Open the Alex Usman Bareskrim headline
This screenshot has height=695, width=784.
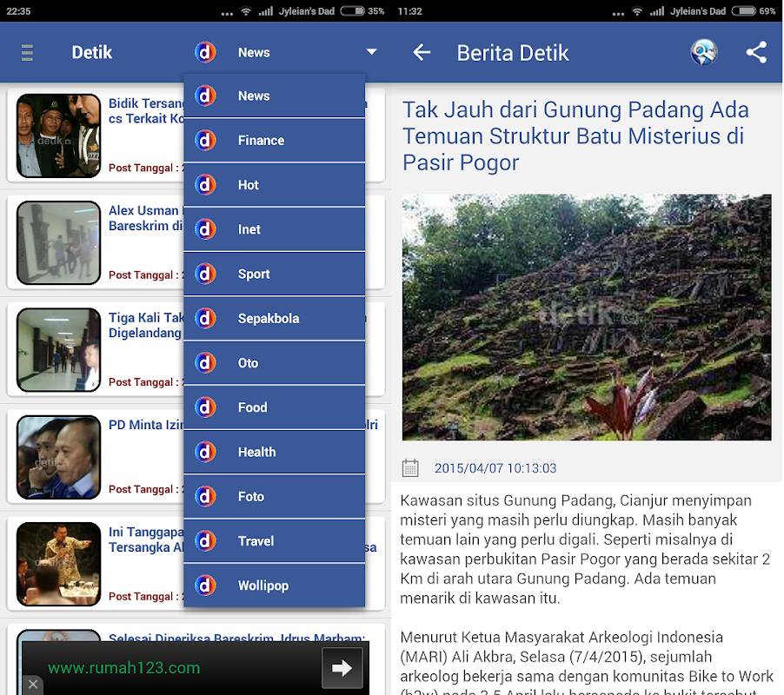pyautogui.click(x=146, y=218)
